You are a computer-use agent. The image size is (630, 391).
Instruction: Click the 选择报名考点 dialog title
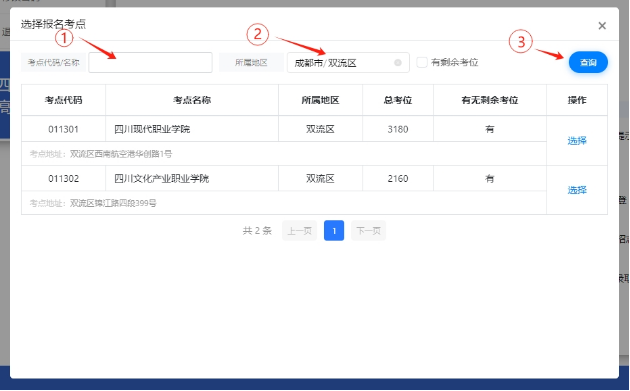53,24
